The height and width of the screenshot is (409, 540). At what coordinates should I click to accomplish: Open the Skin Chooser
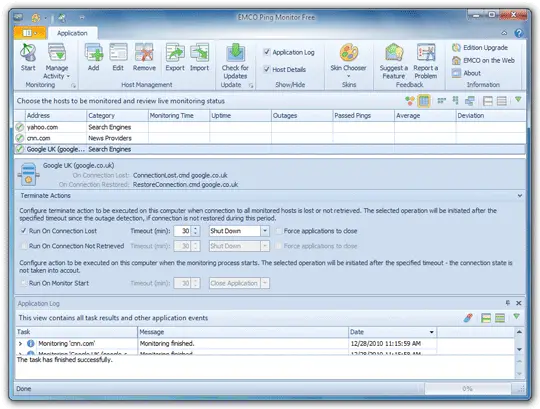[x=349, y=61]
